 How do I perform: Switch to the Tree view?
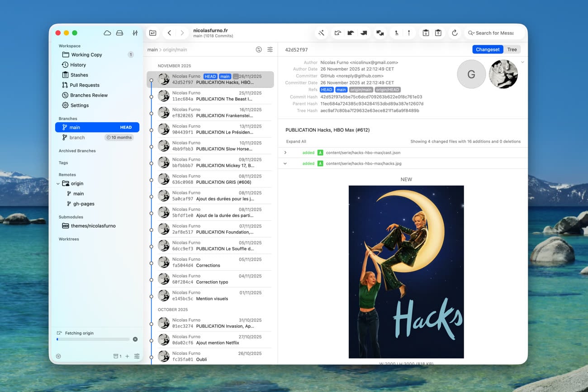[512, 50]
